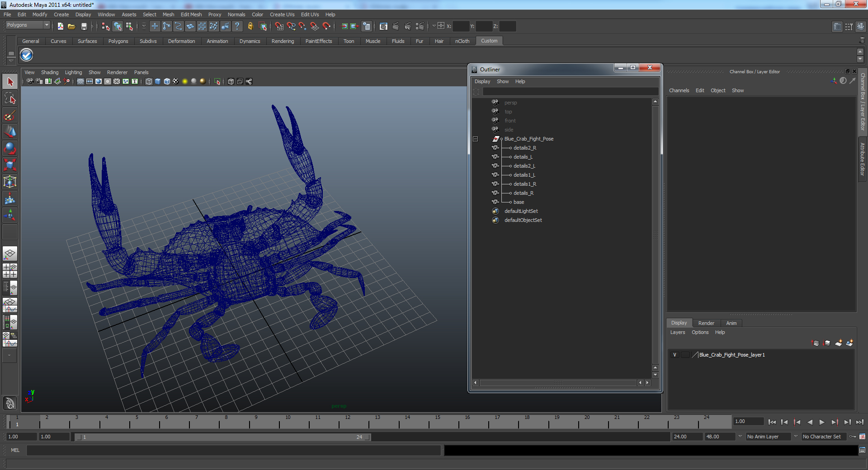Open the Polygons menu set dropdown
Screen dimensions: 868x470
click(x=27, y=25)
